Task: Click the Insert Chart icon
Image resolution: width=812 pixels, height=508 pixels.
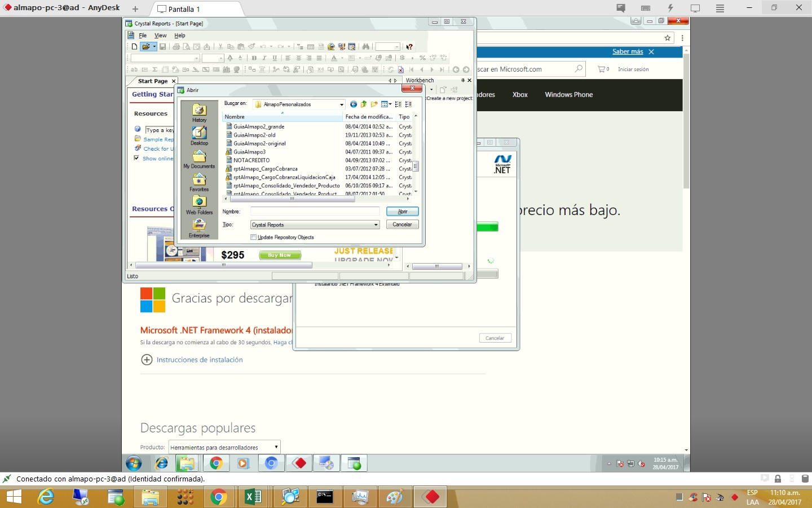Action: (x=226, y=70)
